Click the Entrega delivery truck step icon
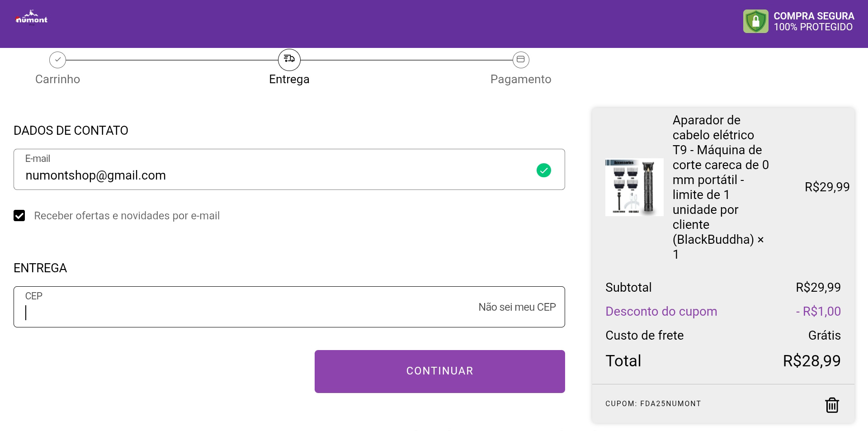The height and width of the screenshot is (431, 868). coord(289,60)
